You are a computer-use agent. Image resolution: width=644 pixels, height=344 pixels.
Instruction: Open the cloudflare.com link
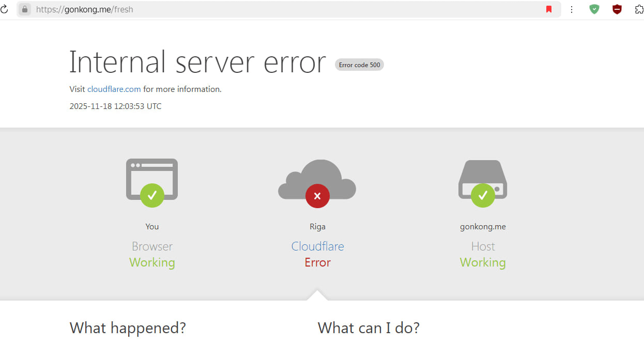click(114, 89)
